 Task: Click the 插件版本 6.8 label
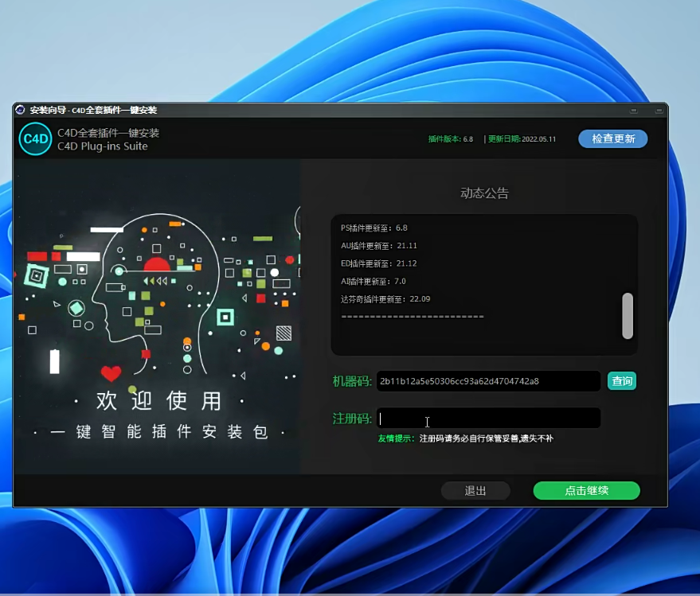(x=450, y=139)
